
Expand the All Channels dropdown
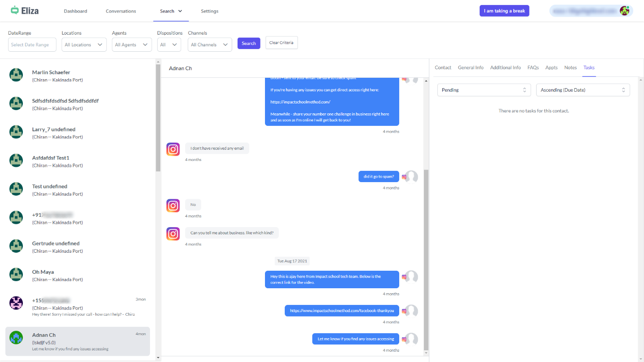tap(210, 45)
